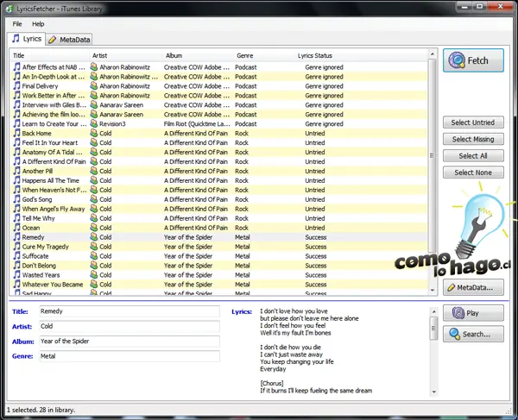Click the Work Better in After row title

tap(54, 96)
